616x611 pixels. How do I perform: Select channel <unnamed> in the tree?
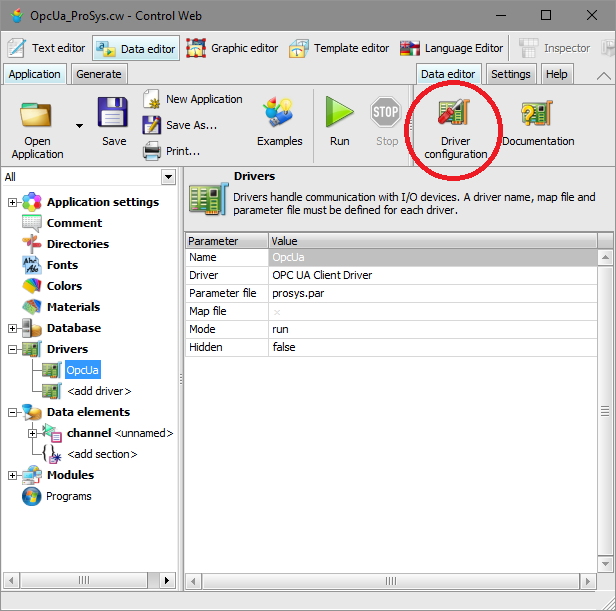point(120,433)
